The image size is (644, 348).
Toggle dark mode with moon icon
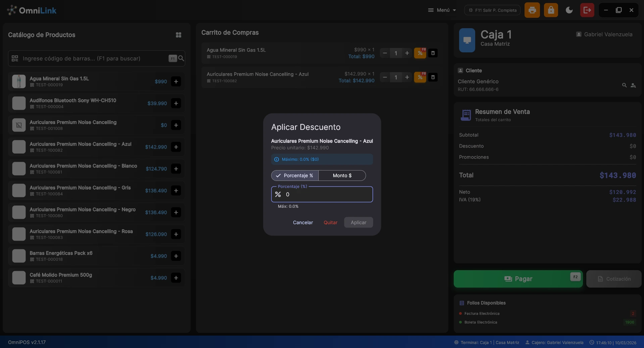[x=569, y=10]
